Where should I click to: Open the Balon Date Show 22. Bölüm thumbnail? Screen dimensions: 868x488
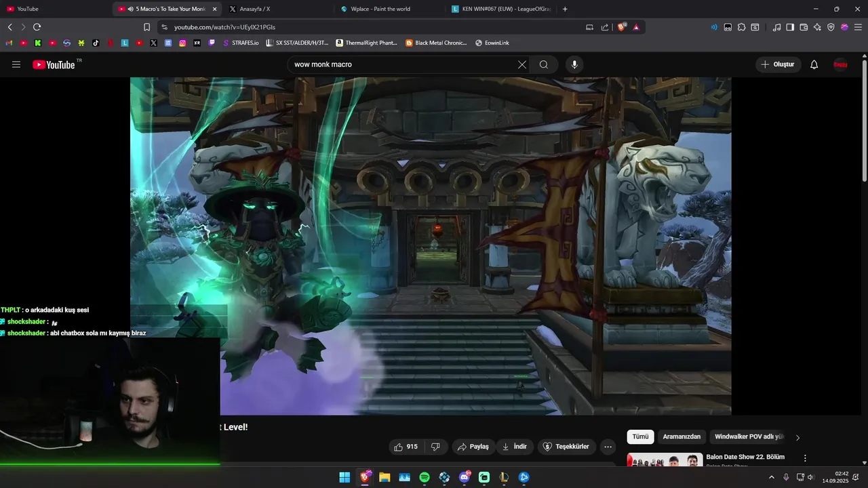pyautogui.click(x=665, y=460)
